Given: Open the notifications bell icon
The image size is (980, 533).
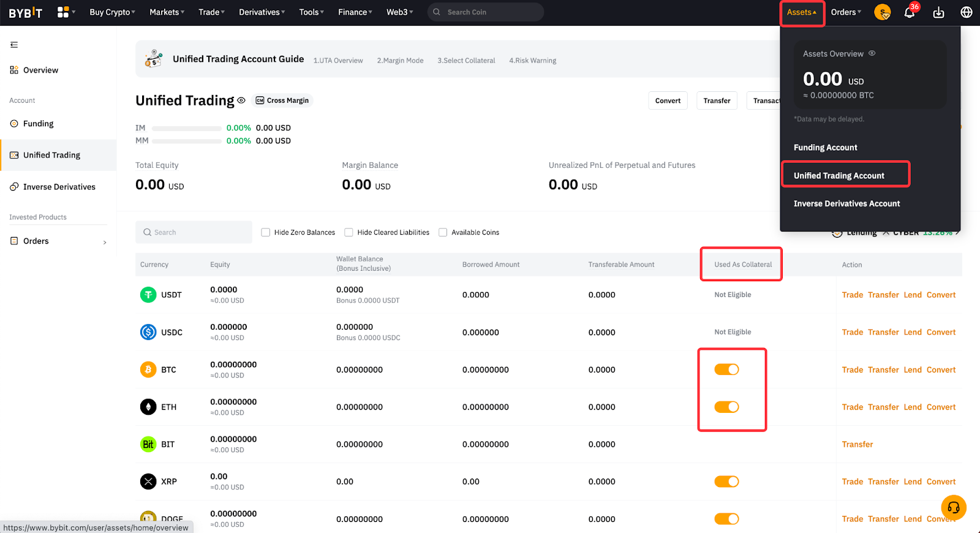Looking at the screenshot, I should tap(909, 12).
